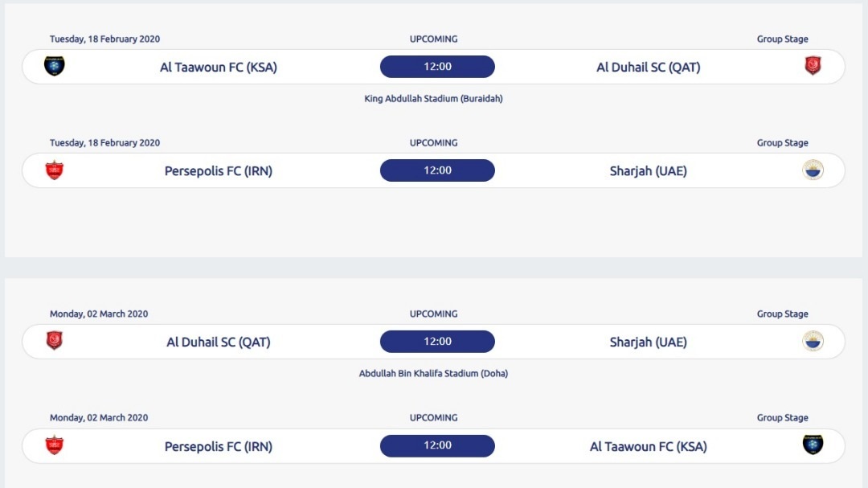Open Al Duhail SC (QAT) name on 18 February
This screenshot has width=868, height=488.
pyautogui.click(x=648, y=68)
